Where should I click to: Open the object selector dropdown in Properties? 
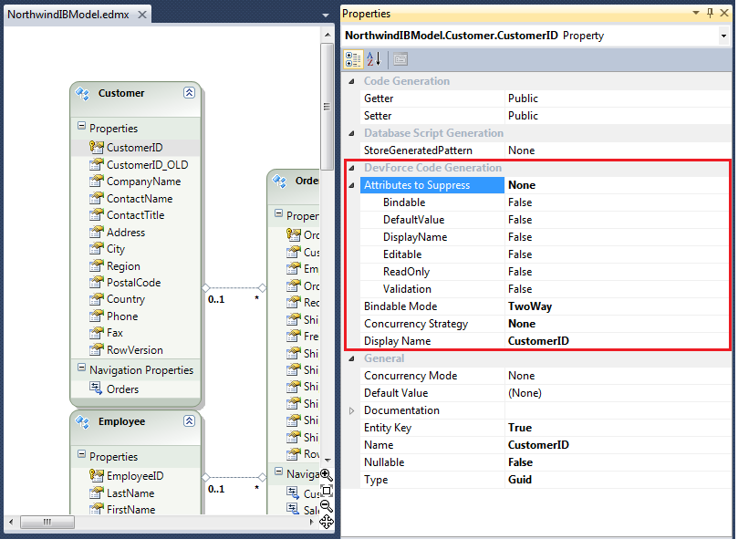pos(723,36)
